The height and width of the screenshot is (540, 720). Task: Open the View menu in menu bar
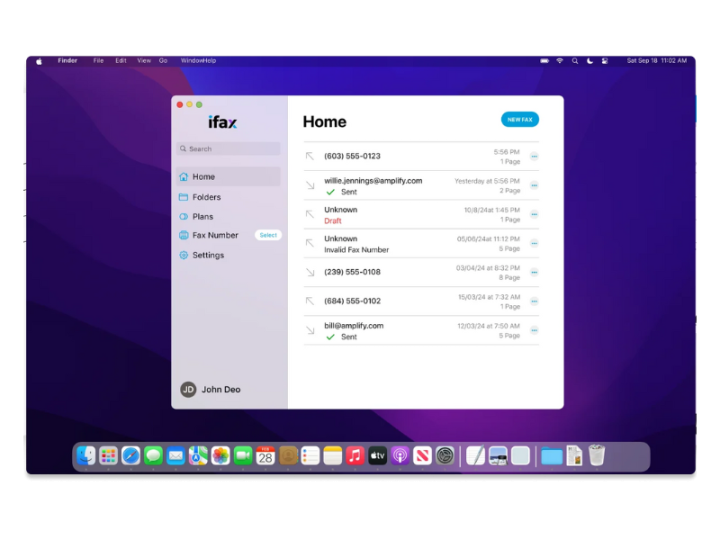(144, 61)
